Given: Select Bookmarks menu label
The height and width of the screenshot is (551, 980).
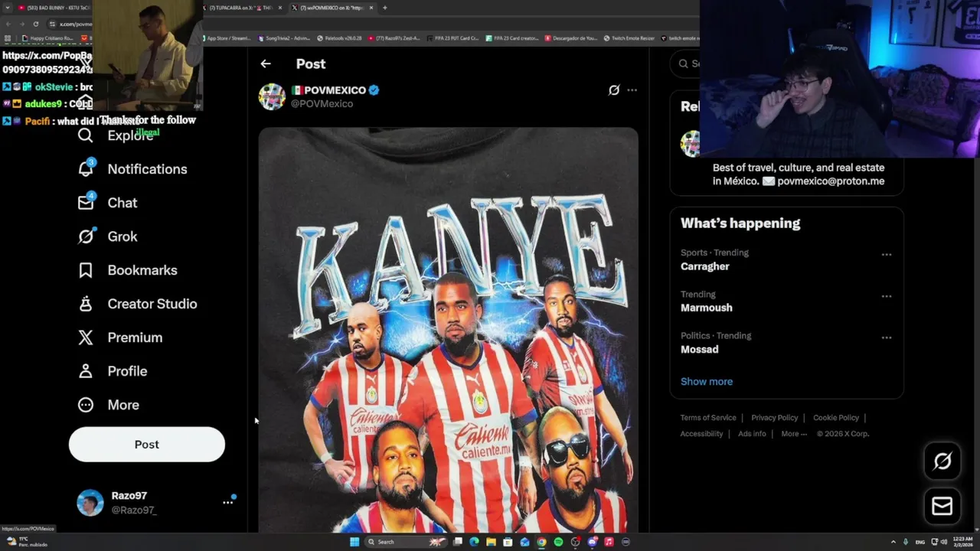Looking at the screenshot, I should coord(142,270).
